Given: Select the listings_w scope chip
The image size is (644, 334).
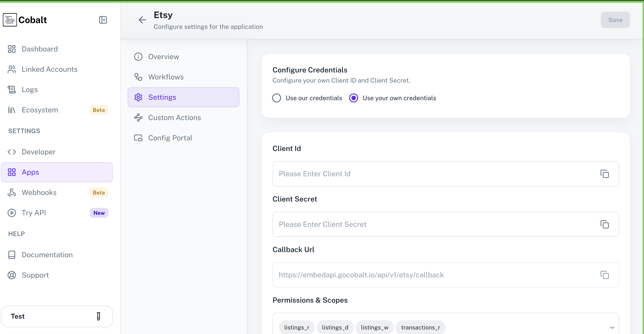Looking at the screenshot, I should coord(374,327).
